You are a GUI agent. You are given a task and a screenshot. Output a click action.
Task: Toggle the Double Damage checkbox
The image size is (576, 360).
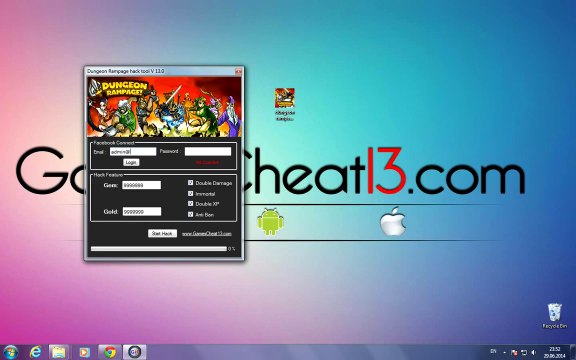[190, 183]
